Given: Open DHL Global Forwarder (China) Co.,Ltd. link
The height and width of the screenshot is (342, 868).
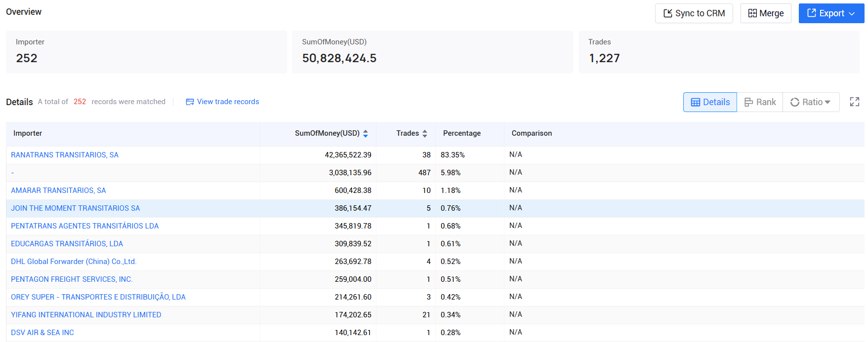Looking at the screenshot, I should (74, 262).
